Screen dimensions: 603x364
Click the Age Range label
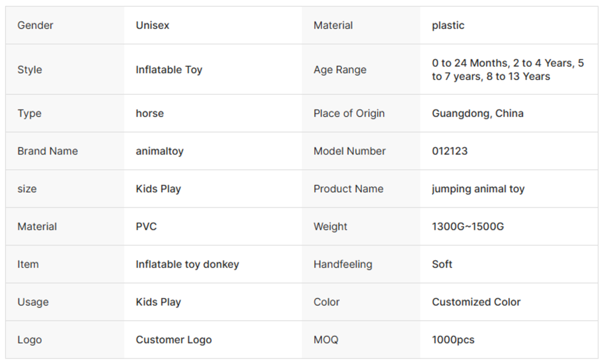tap(340, 69)
